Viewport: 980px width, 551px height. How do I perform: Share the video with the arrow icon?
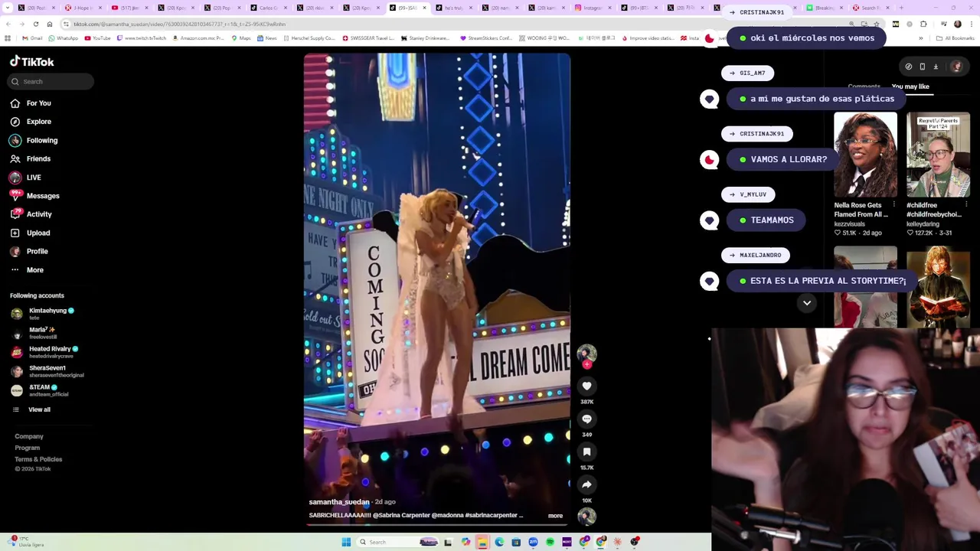coord(586,484)
